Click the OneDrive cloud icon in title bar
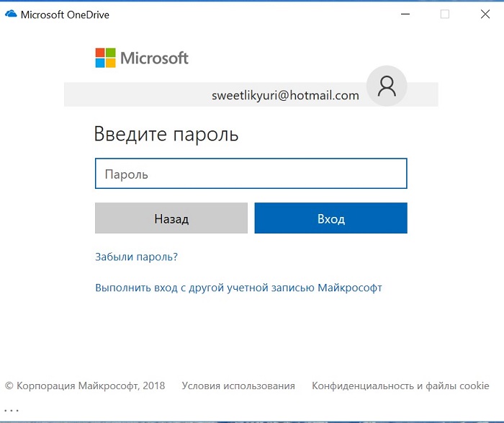The width and height of the screenshot is (504, 423). point(11,14)
